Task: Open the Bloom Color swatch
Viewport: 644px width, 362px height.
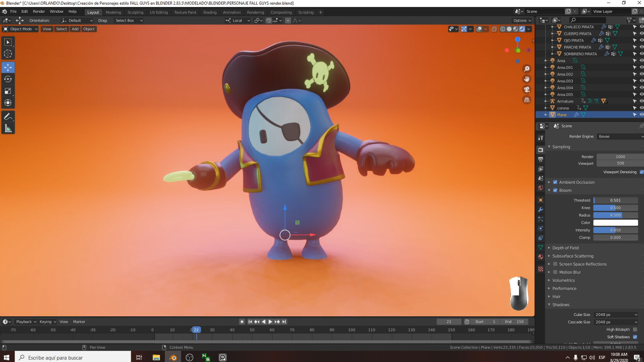Action: (x=616, y=222)
